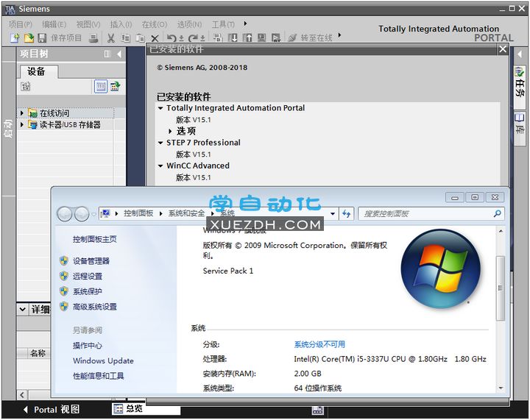
Task: Open the 编辑(E) menu
Action: (54, 24)
